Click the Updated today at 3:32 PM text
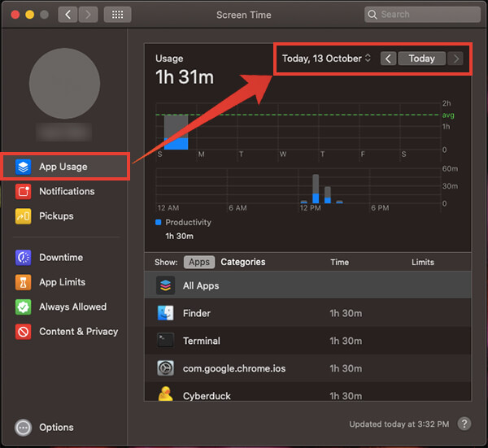The width and height of the screenshot is (488, 448). pos(399,424)
